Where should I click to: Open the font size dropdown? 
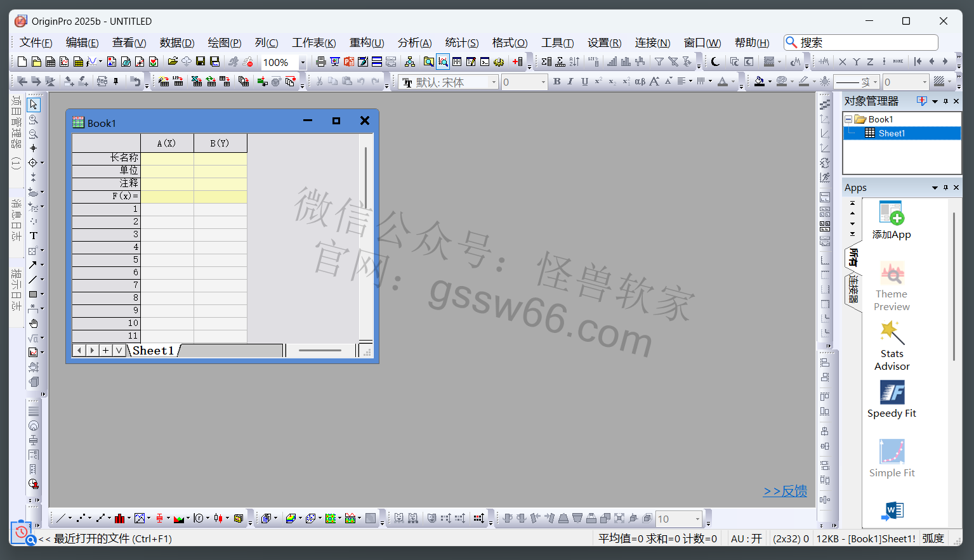[543, 82]
